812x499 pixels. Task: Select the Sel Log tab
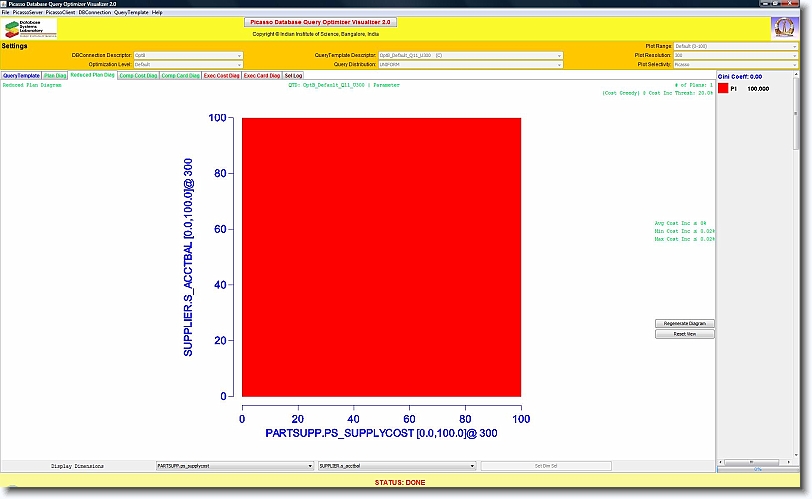click(293, 75)
